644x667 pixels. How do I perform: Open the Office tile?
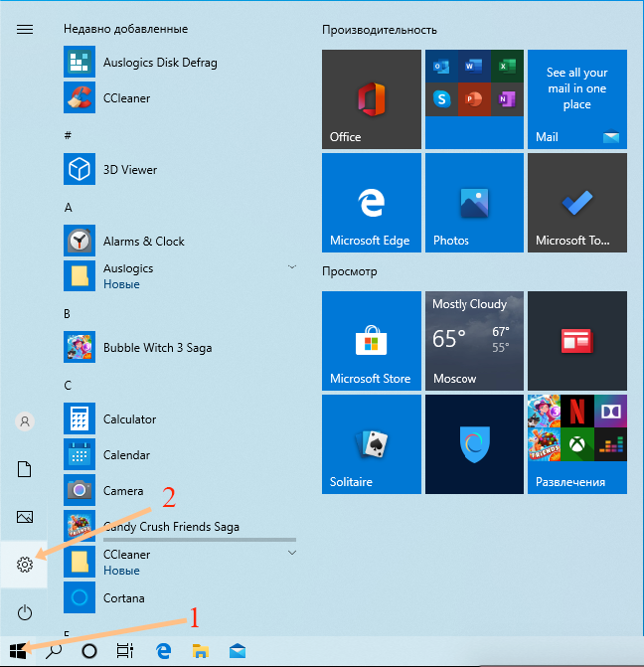(372, 99)
